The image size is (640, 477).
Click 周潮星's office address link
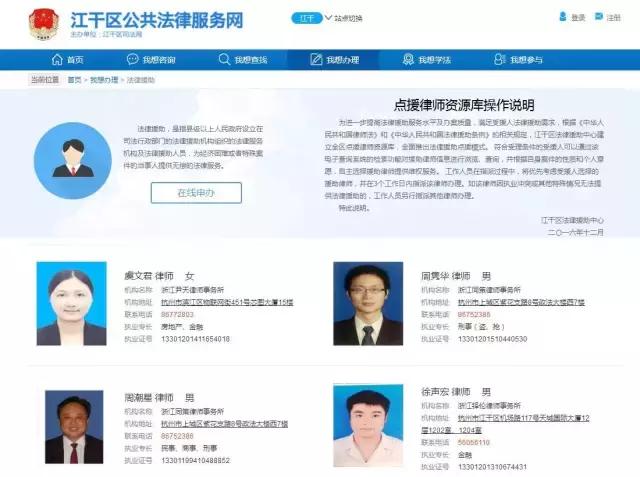pyautogui.click(x=224, y=424)
